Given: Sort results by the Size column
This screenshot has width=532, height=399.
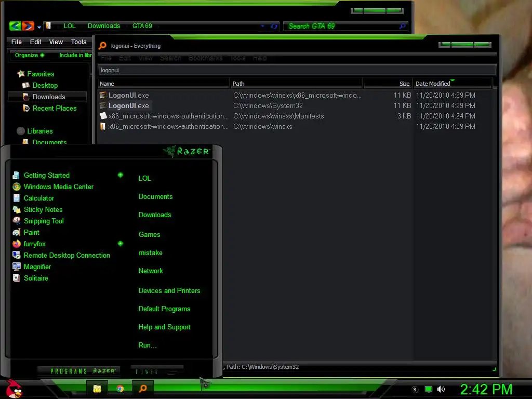Looking at the screenshot, I should point(388,84).
